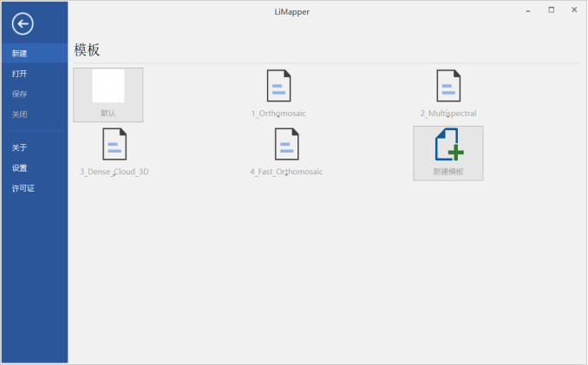Select the 默认 blank template thumbnail
Screen dimensions: 588x365
tap(108, 87)
